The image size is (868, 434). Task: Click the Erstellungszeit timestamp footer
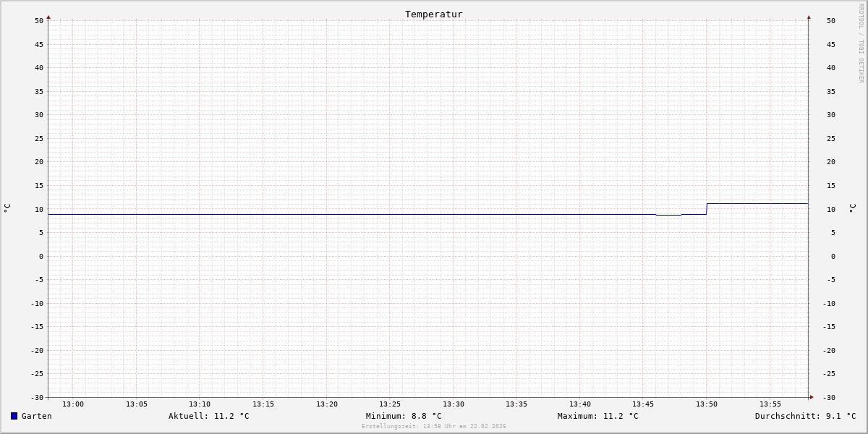pyautogui.click(x=434, y=427)
